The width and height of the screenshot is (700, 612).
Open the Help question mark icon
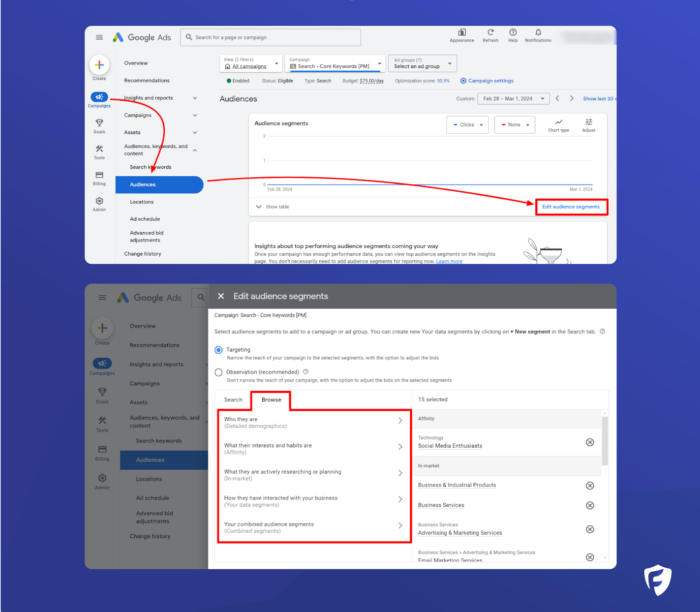(x=513, y=32)
